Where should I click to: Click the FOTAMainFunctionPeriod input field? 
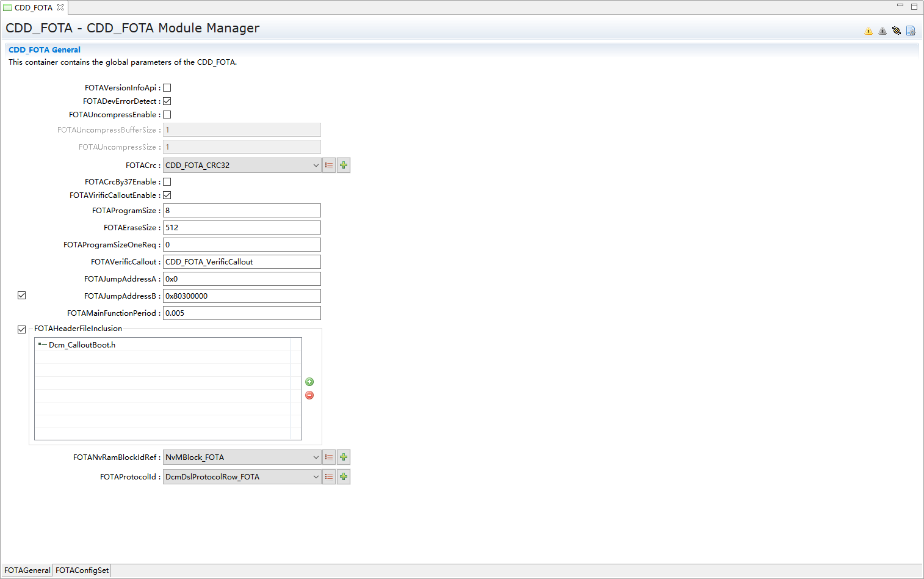(242, 313)
